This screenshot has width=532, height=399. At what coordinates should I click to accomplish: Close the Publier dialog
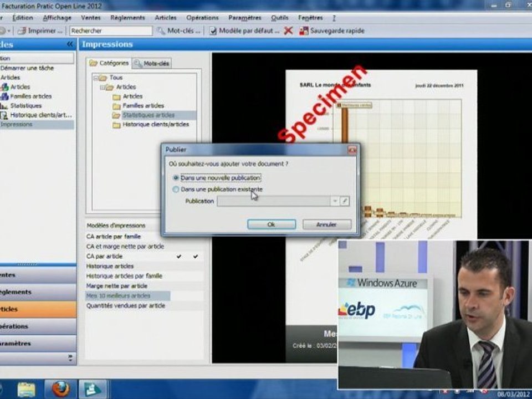pyautogui.click(x=352, y=150)
